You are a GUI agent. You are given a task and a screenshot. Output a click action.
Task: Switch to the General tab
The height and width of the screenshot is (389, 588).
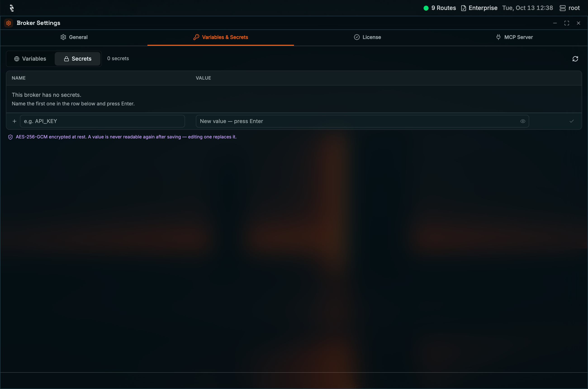(x=74, y=37)
